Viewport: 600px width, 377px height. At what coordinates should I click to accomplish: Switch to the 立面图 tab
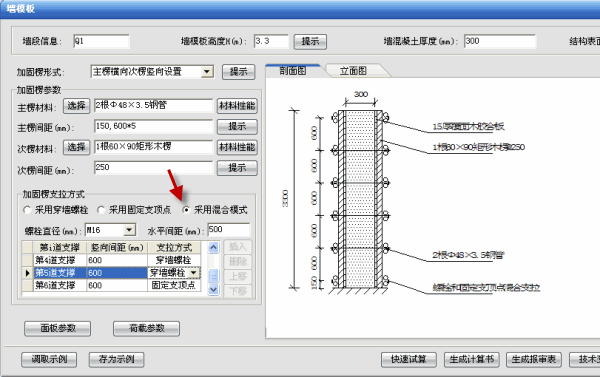tap(353, 70)
